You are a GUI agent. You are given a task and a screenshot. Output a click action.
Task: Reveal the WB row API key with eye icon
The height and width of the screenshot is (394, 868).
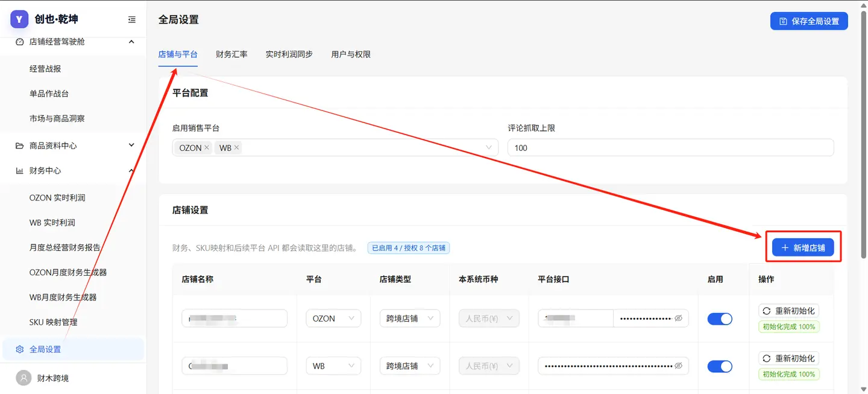(x=679, y=366)
